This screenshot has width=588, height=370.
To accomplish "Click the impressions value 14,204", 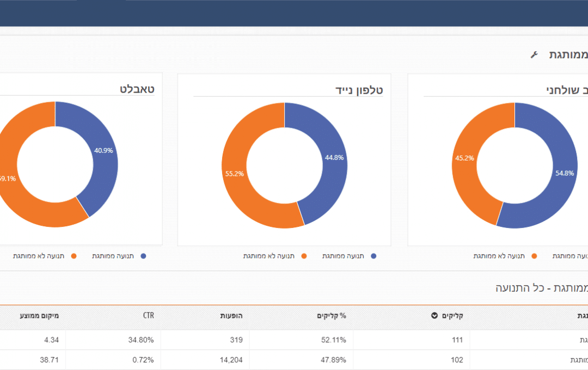I will (x=231, y=360).
